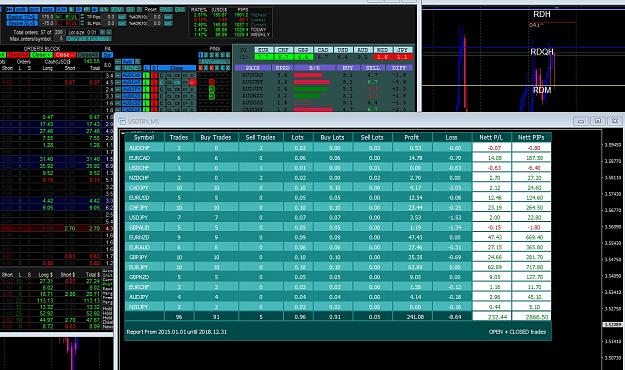The width and height of the screenshot is (625, 370).
Task: Select the USDCHF row in report table
Action: (x=338, y=168)
